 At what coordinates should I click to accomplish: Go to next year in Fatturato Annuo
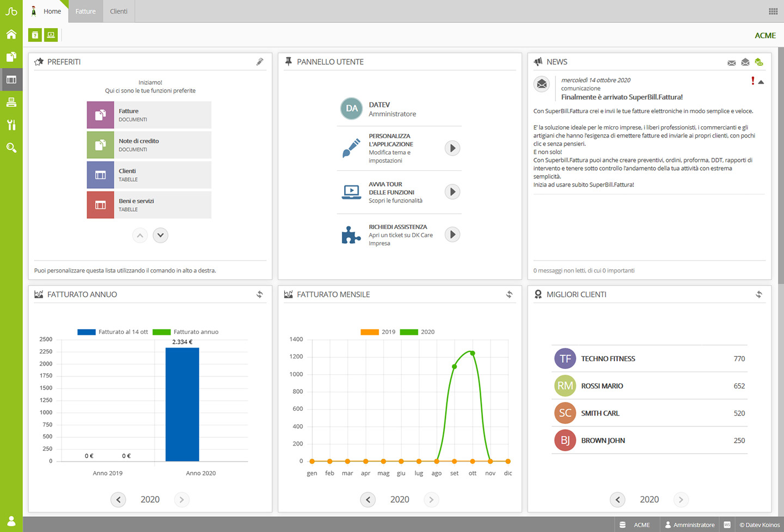(x=182, y=499)
